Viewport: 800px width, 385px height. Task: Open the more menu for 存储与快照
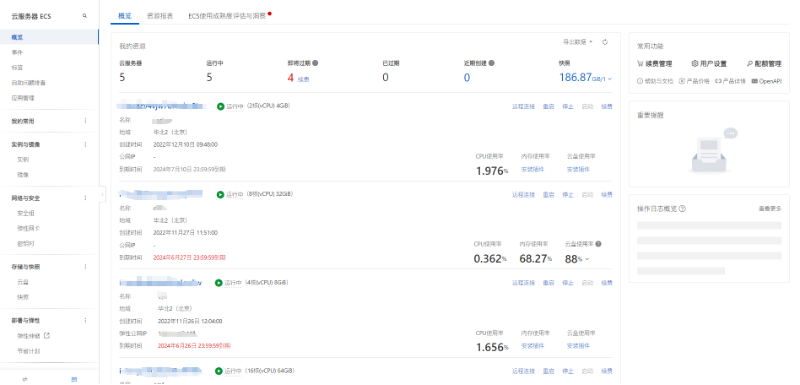pos(85,267)
